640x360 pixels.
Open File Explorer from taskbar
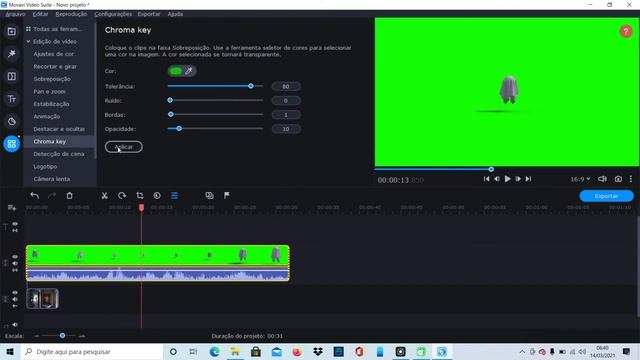point(235,351)
